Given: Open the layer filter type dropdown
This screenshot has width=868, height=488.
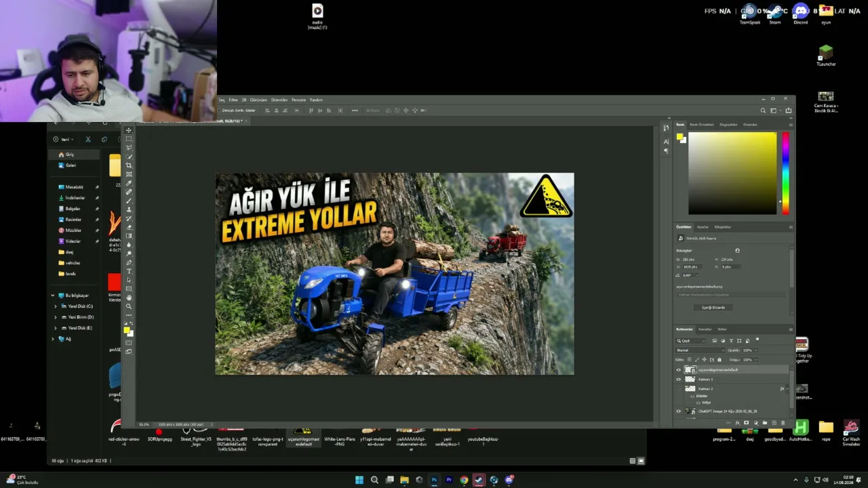Looking at the screenshot, I should click(692, 341).
